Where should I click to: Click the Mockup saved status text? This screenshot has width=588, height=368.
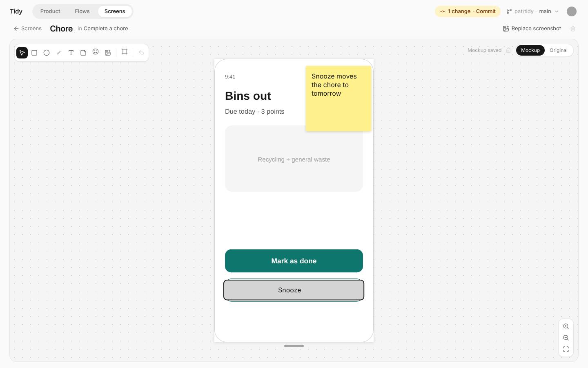[484, 50]
